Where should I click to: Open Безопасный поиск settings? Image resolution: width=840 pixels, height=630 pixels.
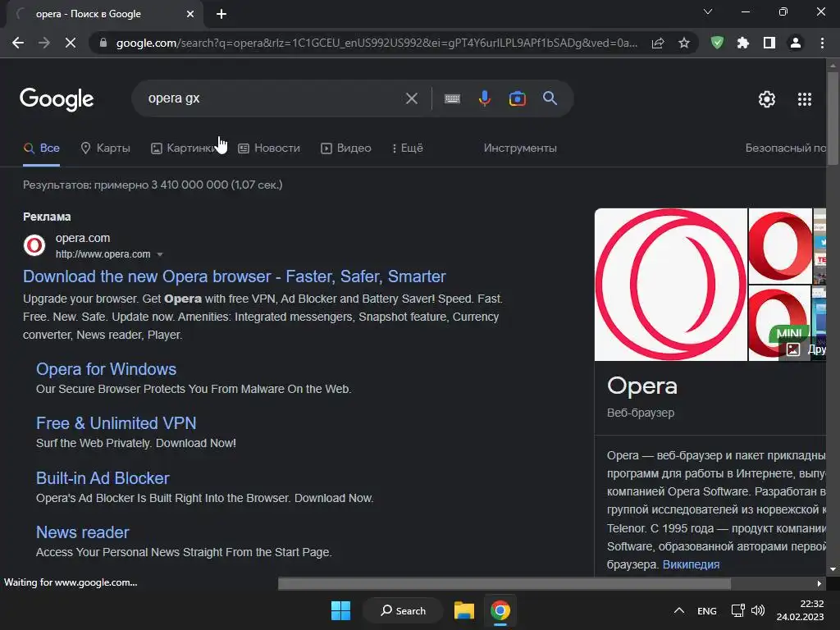(x=785, y=148)
